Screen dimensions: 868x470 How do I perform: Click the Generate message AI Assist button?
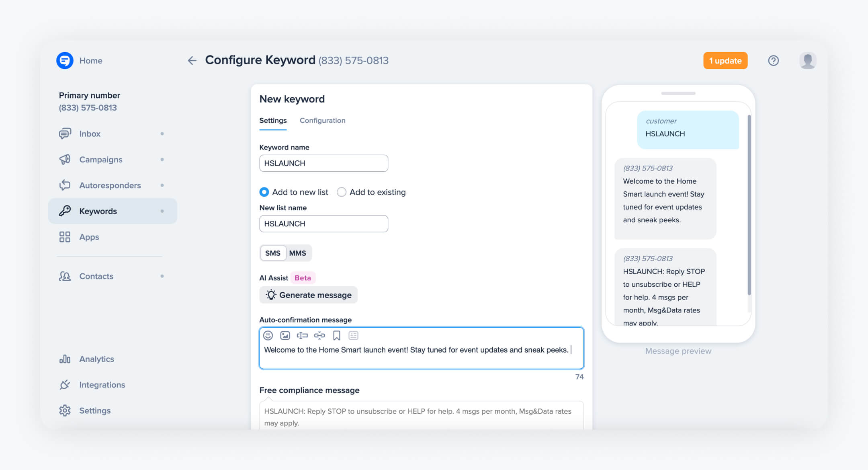pyautogui.click(x=308, y=295)
